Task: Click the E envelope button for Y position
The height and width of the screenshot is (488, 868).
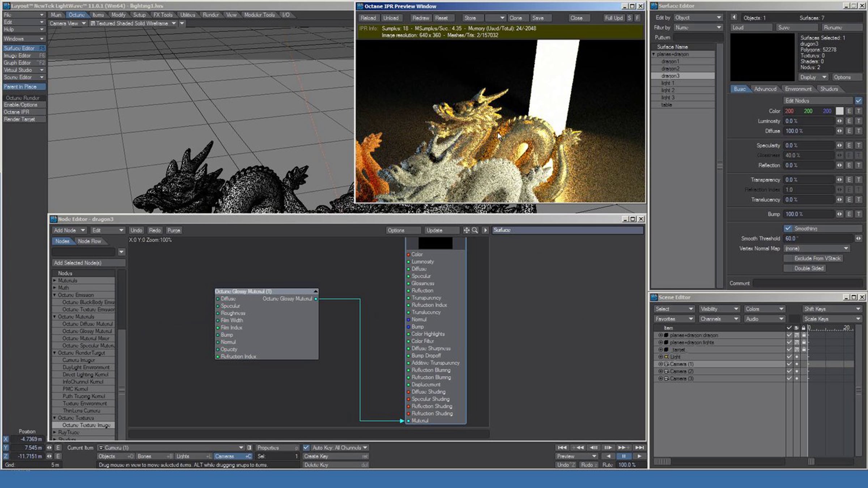Action: tap(58, 448)
